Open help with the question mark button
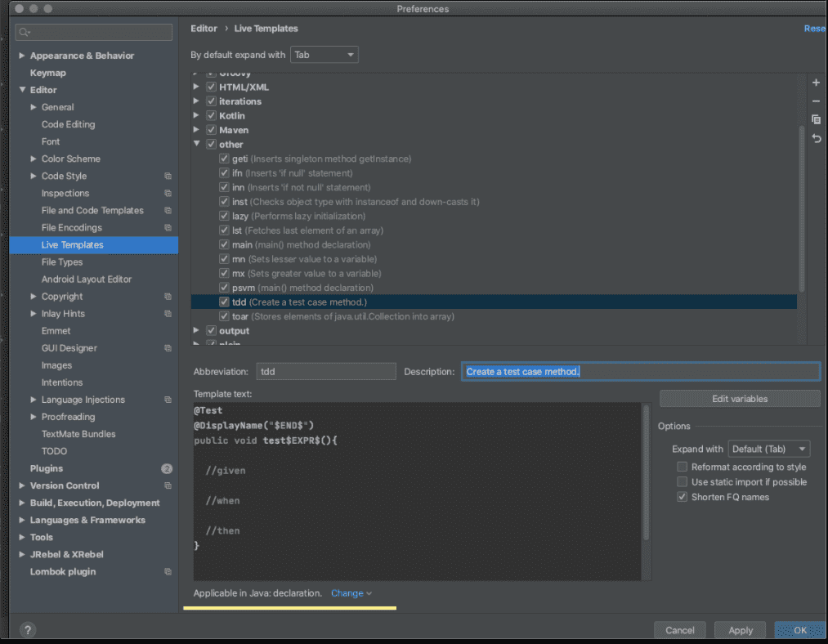 click(27, 630)
